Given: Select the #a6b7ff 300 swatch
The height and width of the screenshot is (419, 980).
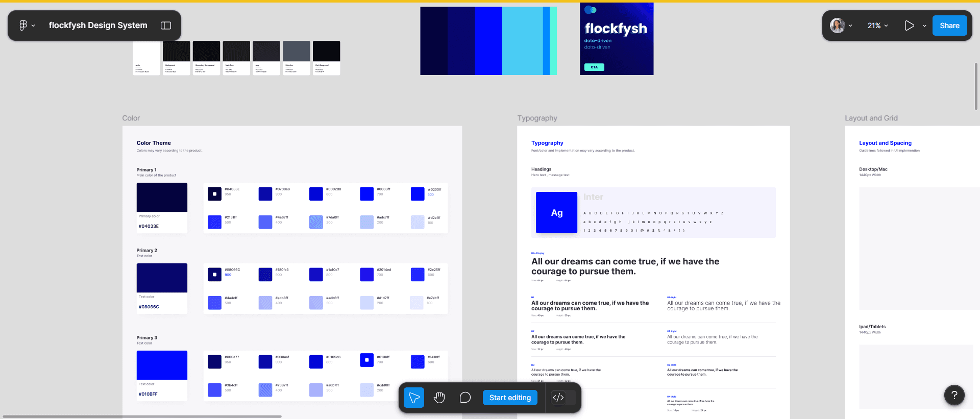Looking at the screenshot, I should coord(316,390).
